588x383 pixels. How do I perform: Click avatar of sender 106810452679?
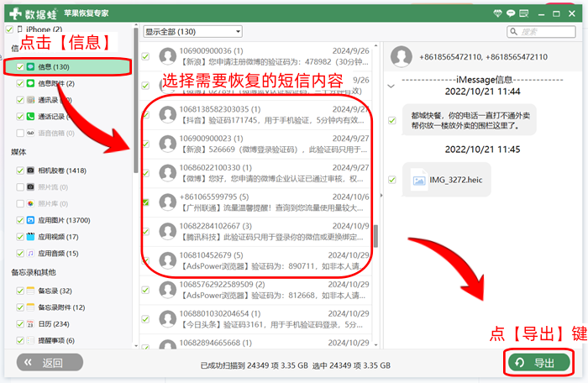pos(168,260)
